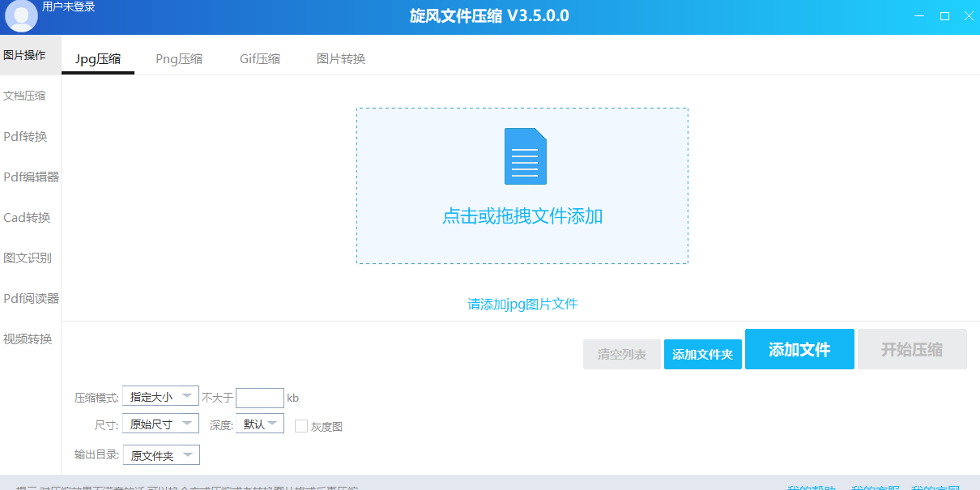Open Pdf编辑器 from the sidebar
This screenshot has height=490, width=980.
pyautogui.click(x=31, y=177)
